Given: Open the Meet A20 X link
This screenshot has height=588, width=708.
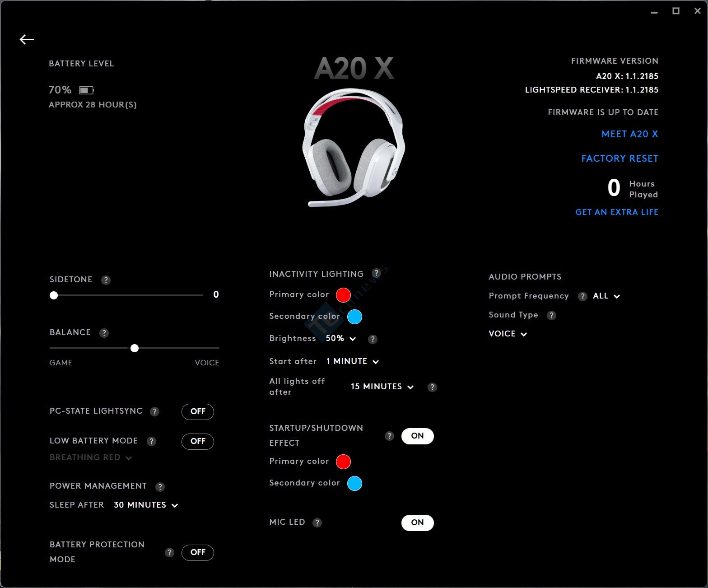Looking at the screenshot, I should coord(629,134).
